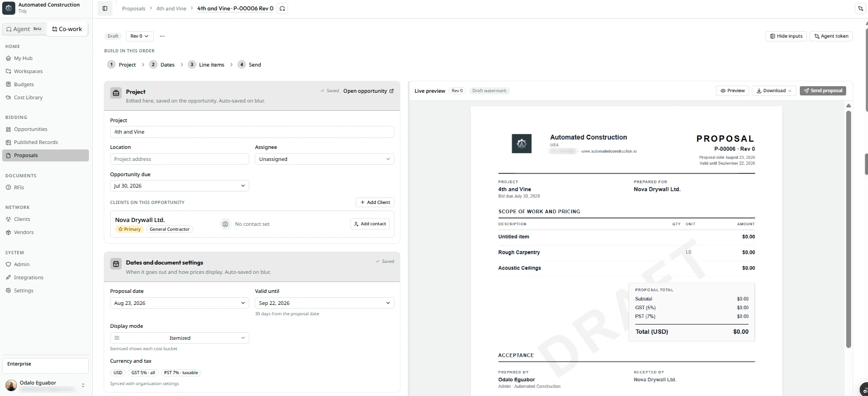Toggle the Draft watermark chip
The width and height of the screenshot is (868, 396).
(489, 91)
